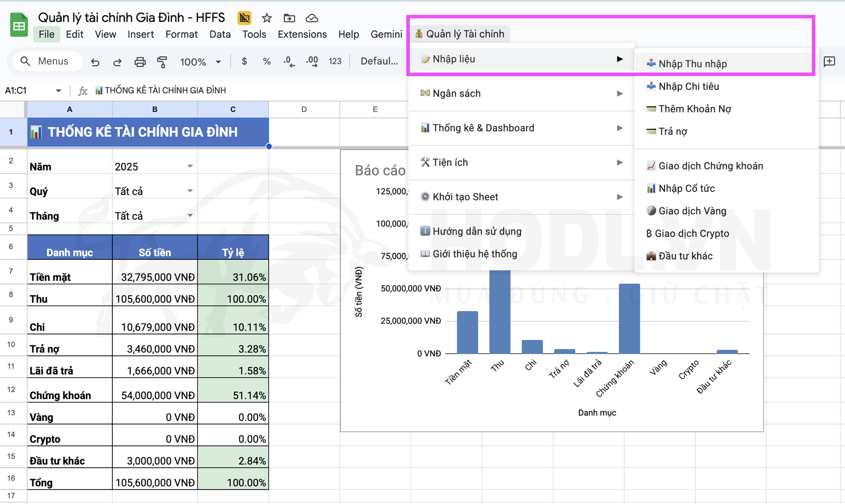Choose Giao dịch Chứng khoán option
The height and width of the screenshot is (504, 845).
pos(710,166)
